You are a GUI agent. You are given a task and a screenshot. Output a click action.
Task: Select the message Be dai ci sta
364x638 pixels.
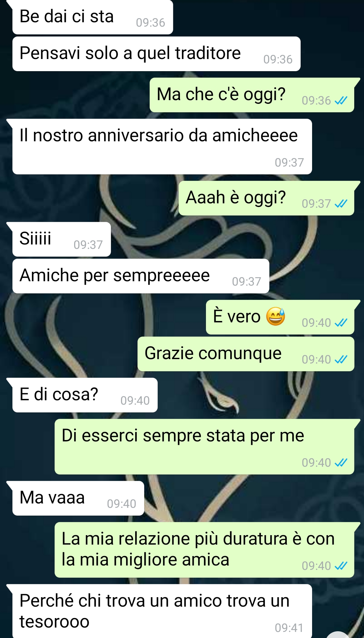93,17
